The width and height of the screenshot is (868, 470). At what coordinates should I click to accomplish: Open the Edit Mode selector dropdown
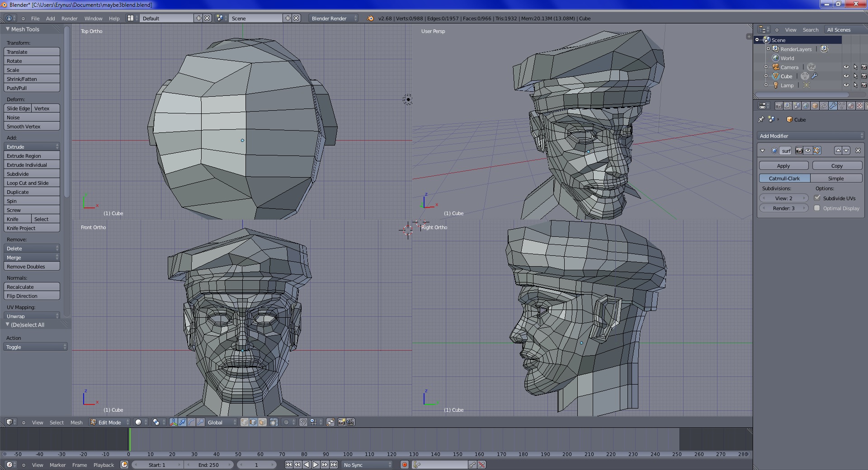click(x=109, y=422)
